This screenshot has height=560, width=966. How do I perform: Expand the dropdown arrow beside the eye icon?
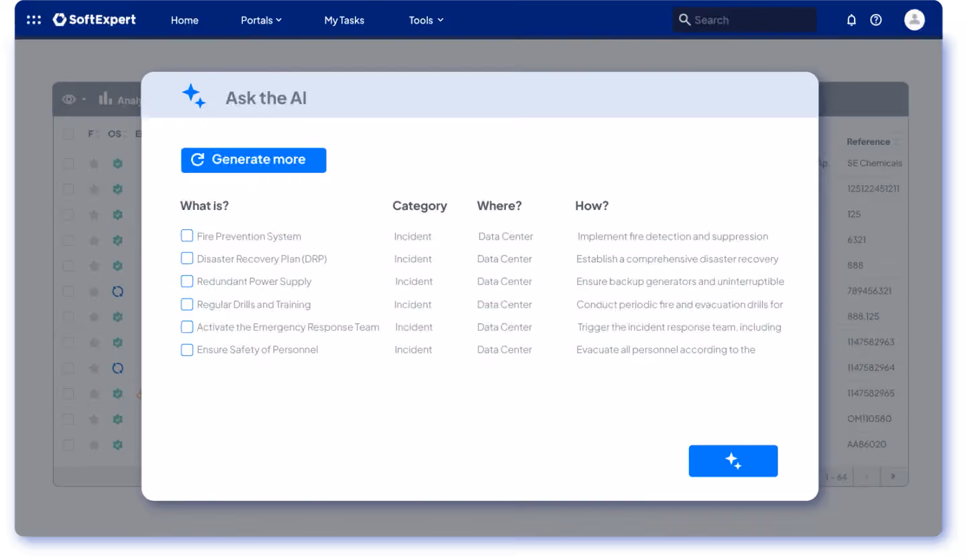click(84, 100)
